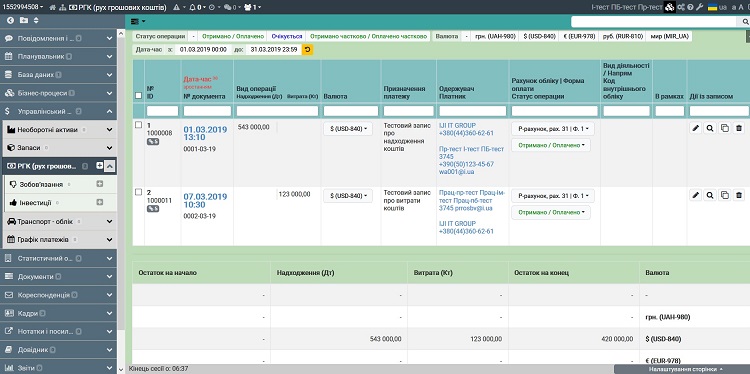This screenshot has height=374, width=750.
Task: Duplicate record 1000011 with the copy icon
Action: (x=725, y=195)
